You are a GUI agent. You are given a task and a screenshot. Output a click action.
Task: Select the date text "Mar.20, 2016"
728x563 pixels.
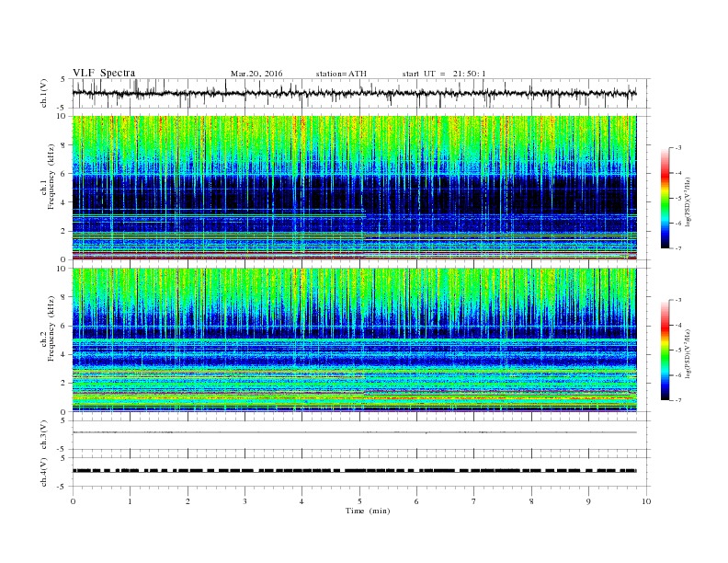pos(256,74)
